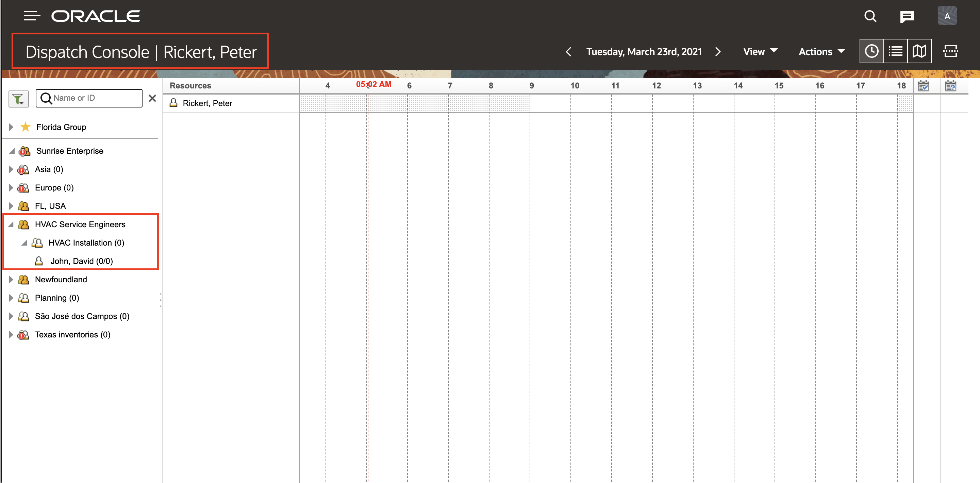980x483 pixels.
Task: Go to the next day arrow
Action: (x=718, y=52)
